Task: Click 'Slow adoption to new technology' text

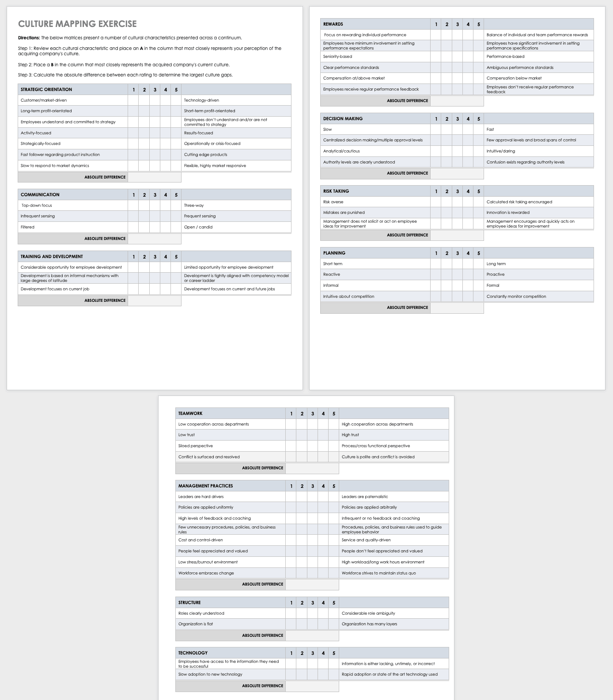Action: pyautogui.click(x=210, y=674)
